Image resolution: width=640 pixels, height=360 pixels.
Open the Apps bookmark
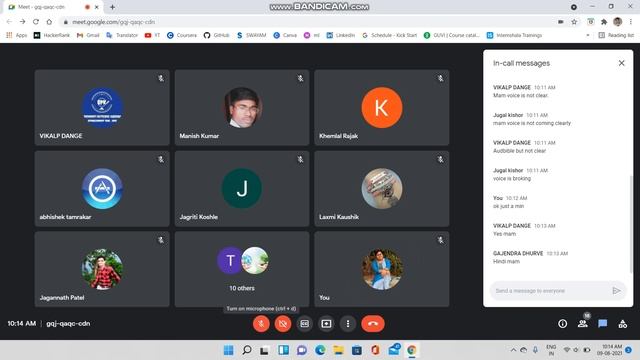(17, 36)
